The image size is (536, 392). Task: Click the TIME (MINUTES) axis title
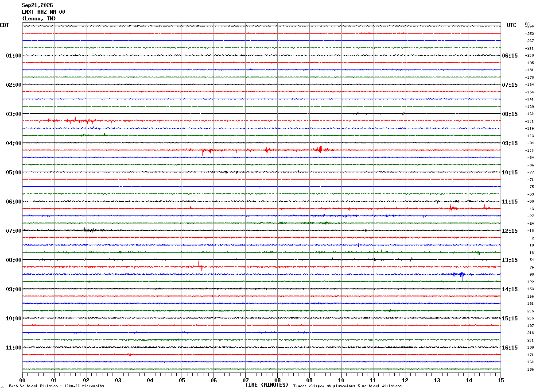coord(267,385)
